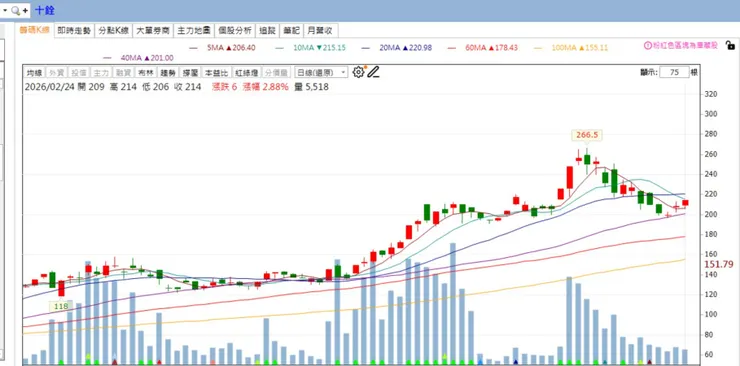Switch to the 月營收 tab
740x366 pixels.
coord(320,31)
